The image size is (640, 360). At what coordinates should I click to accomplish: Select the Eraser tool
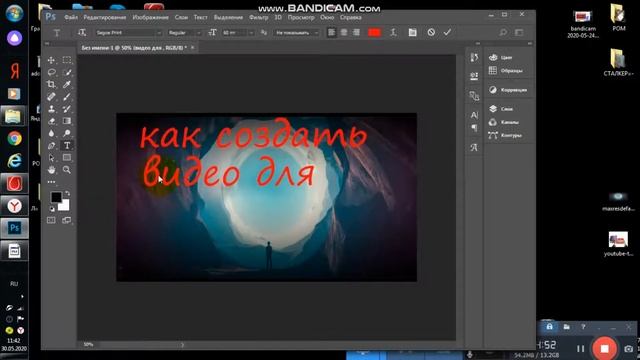[x=51, y=121]
